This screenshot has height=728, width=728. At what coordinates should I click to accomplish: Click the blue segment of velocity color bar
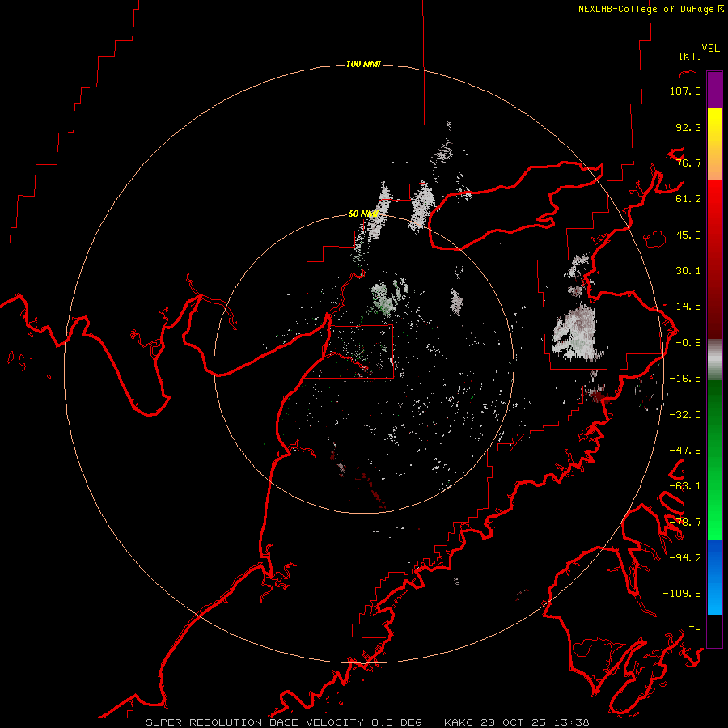714,577
